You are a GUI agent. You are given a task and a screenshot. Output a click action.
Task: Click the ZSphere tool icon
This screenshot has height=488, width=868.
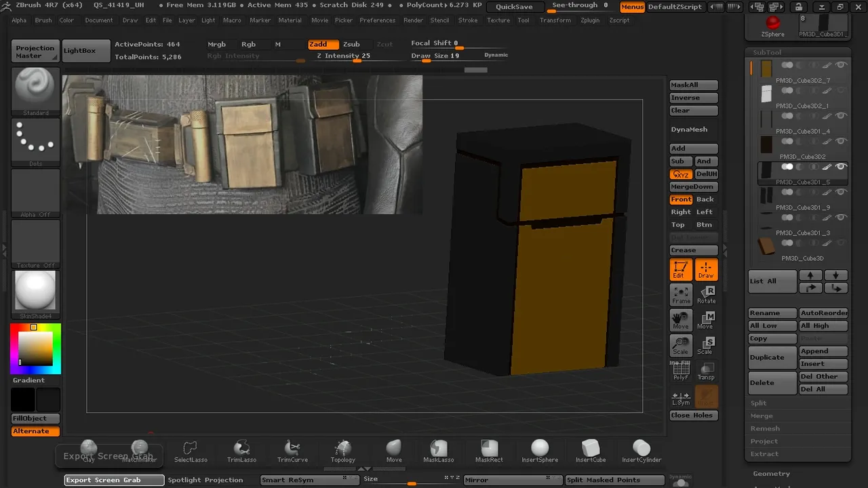tap(772, 27)
